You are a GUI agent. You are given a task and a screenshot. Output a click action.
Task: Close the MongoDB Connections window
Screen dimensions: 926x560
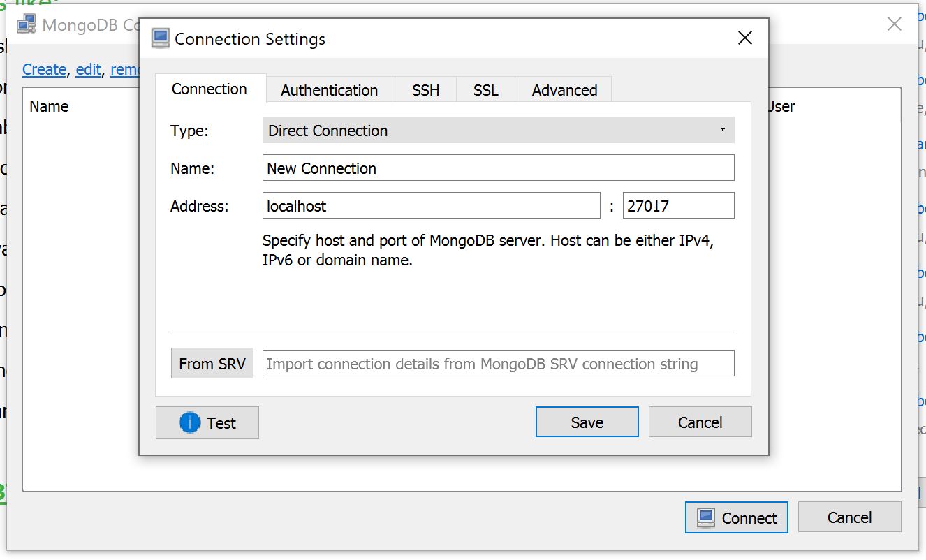point(894,24)
